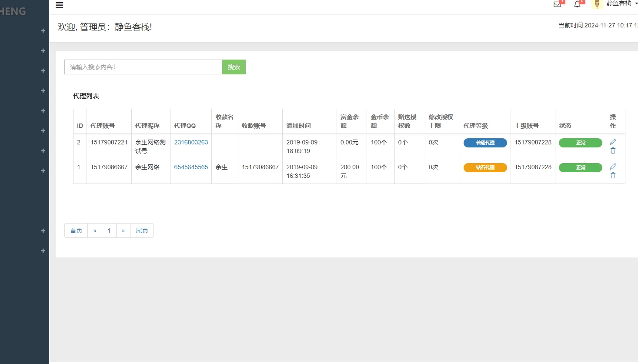Click the admin avatar picture
638x364 pixels.
coord(597,4)
